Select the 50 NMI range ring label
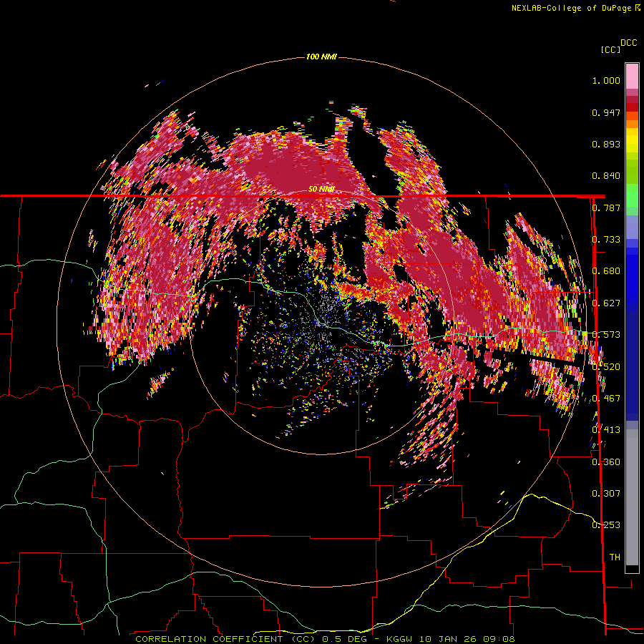The image size is (644, 644). tap(321, 190)
